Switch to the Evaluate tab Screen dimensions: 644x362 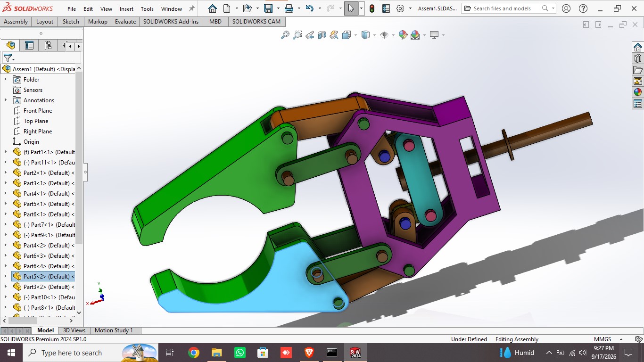tap(125, 21)
